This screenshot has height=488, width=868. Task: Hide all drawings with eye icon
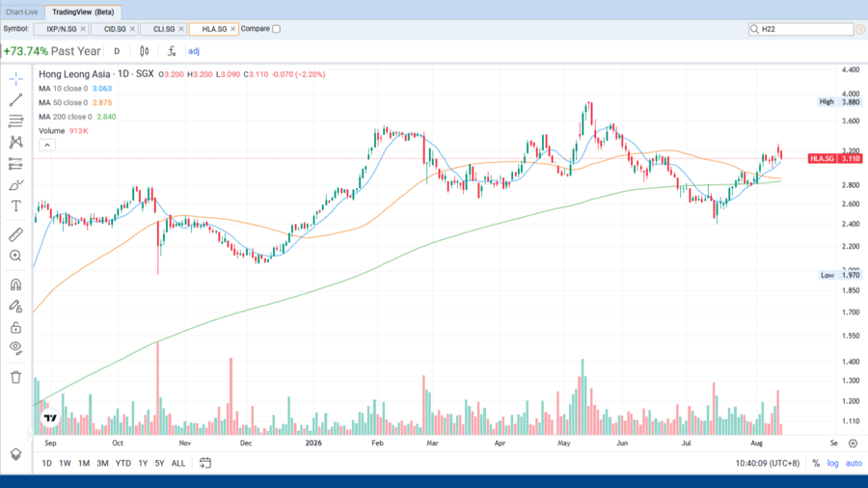click(x=16, y=348)
